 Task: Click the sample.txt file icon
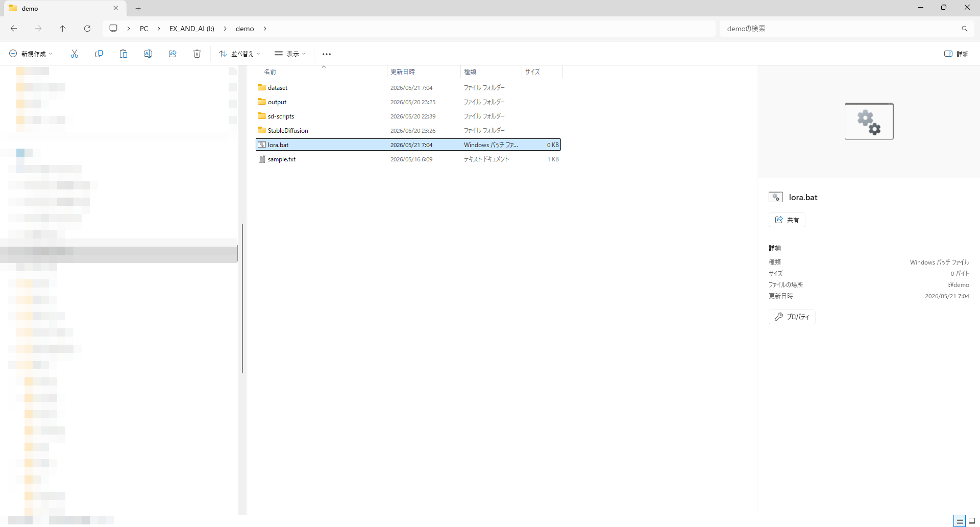click(x=262, y=159)
